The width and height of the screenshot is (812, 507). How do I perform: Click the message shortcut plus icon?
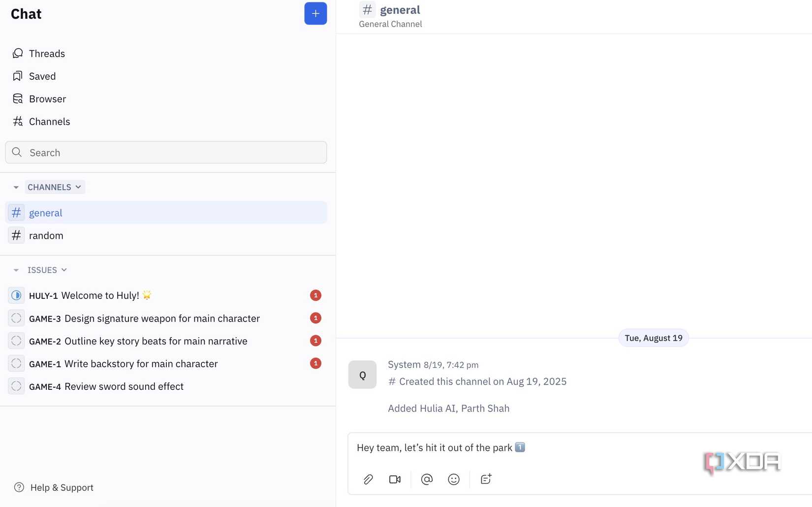[x=486, y=479]
